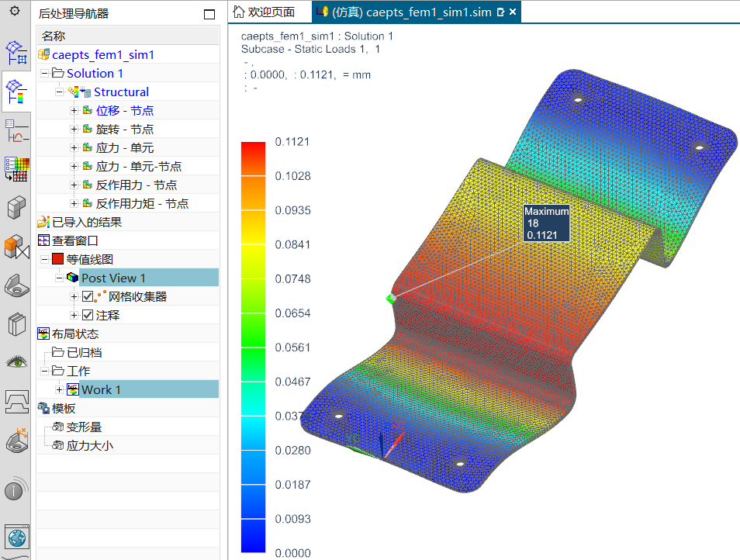Expand the Work 1 node

tap(59, 389)
